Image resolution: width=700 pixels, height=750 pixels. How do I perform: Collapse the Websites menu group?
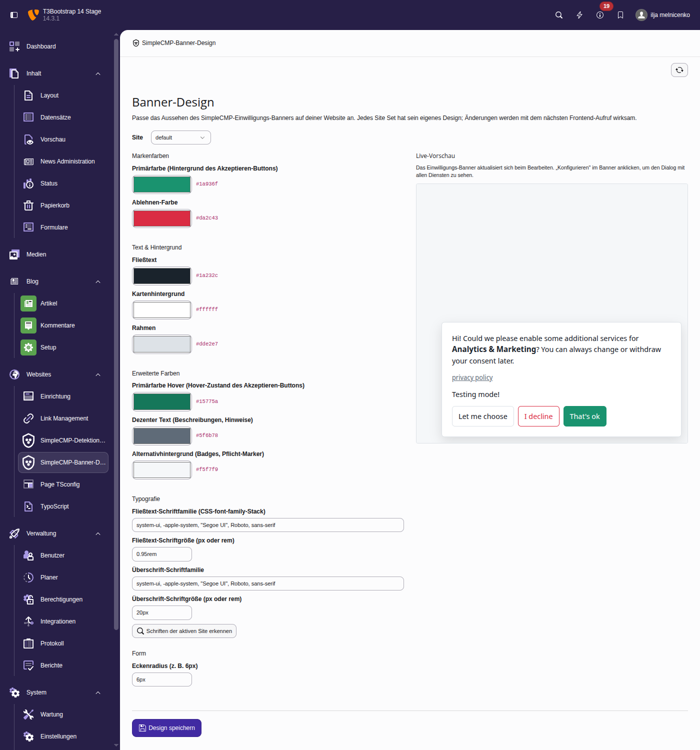pyautogui.click(x=98, y=374)
